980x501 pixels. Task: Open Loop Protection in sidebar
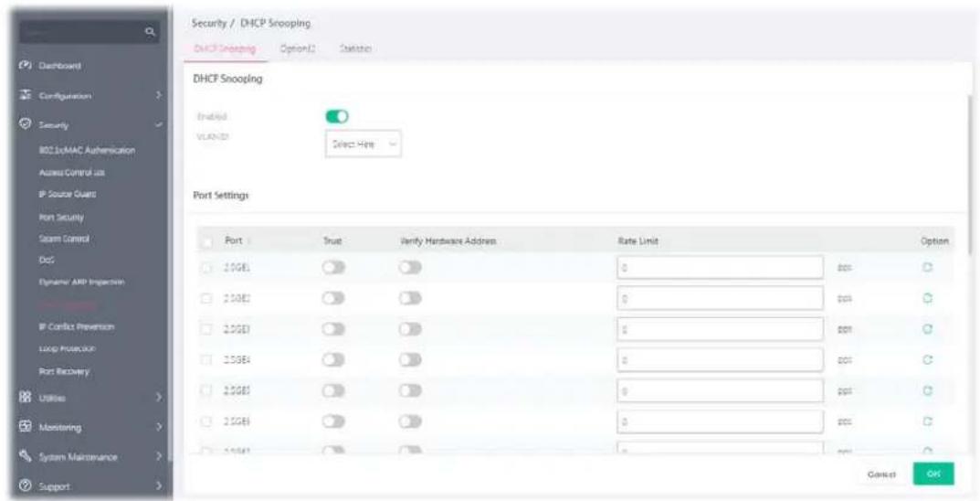click(x=67, y=348)
